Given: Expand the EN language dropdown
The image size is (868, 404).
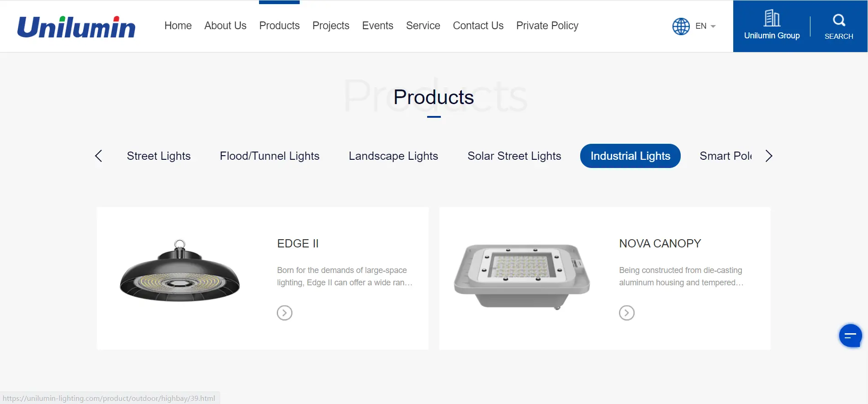Looking at the screenshot, I should [705, 26].
